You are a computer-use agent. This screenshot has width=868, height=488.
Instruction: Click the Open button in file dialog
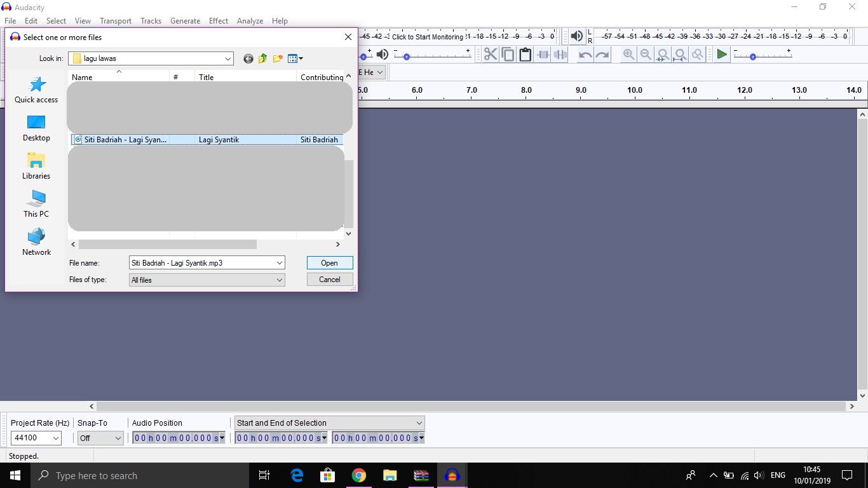click(x=329, y=262)
